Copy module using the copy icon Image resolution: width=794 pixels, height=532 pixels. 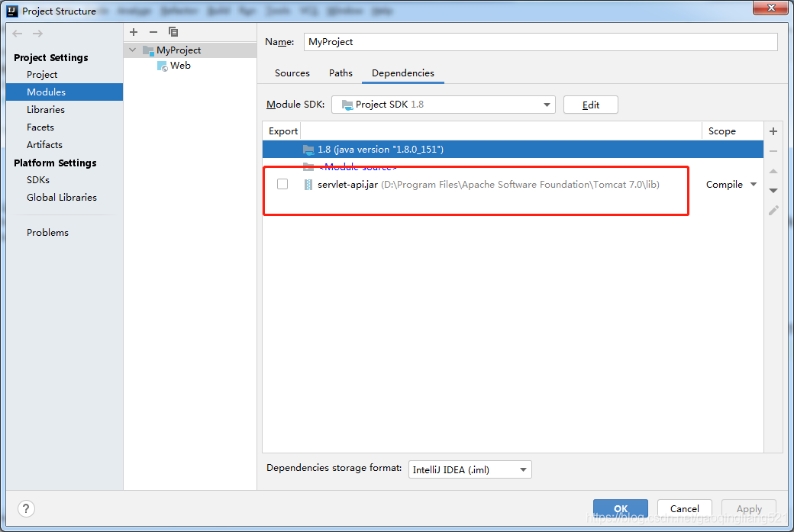173,31
